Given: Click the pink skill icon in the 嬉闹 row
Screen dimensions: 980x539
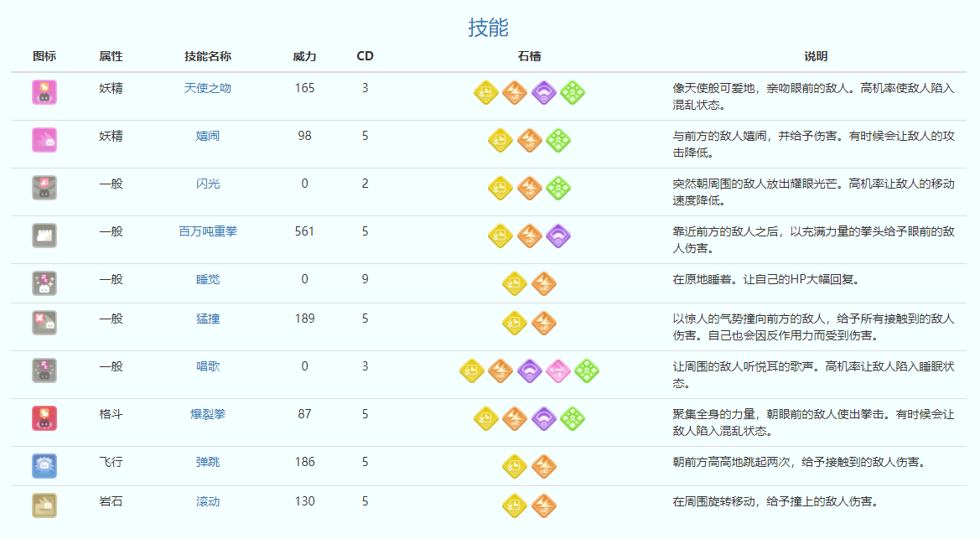Looking at the screenshot, I should (44, 140).
